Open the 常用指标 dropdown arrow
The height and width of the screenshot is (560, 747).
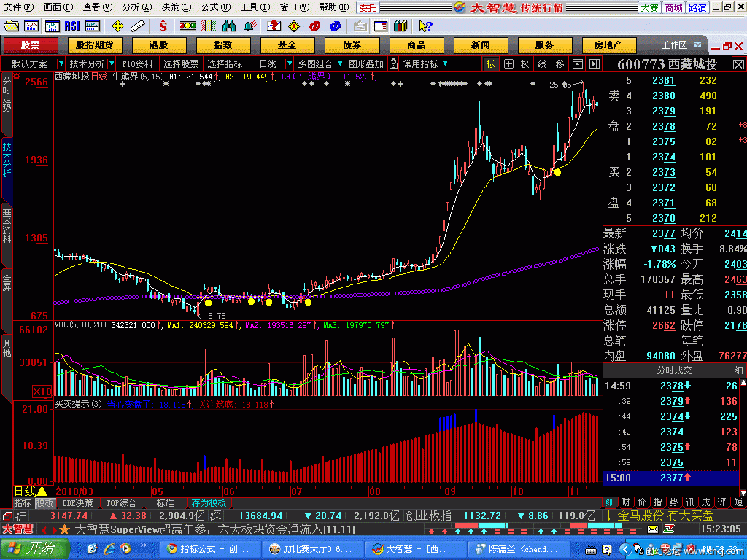(445, 64)
